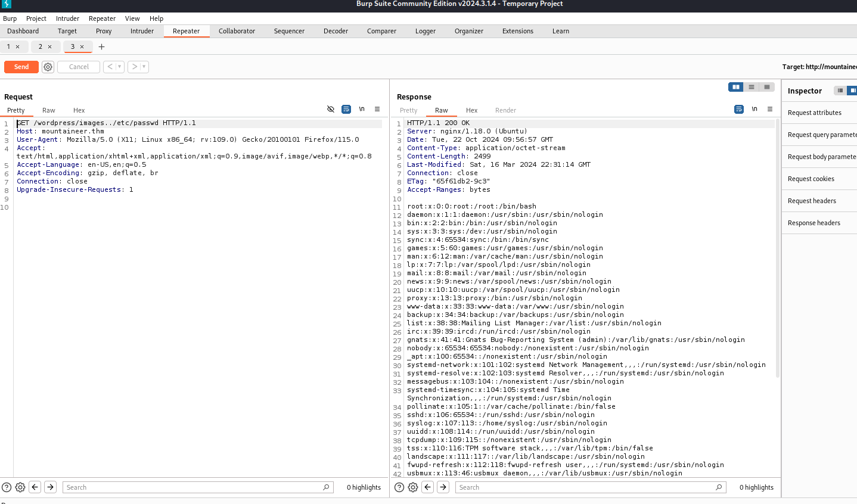Switch to the Proxy tab
Image resolution: width=857 pixels, height=504 pixels.
104,31
